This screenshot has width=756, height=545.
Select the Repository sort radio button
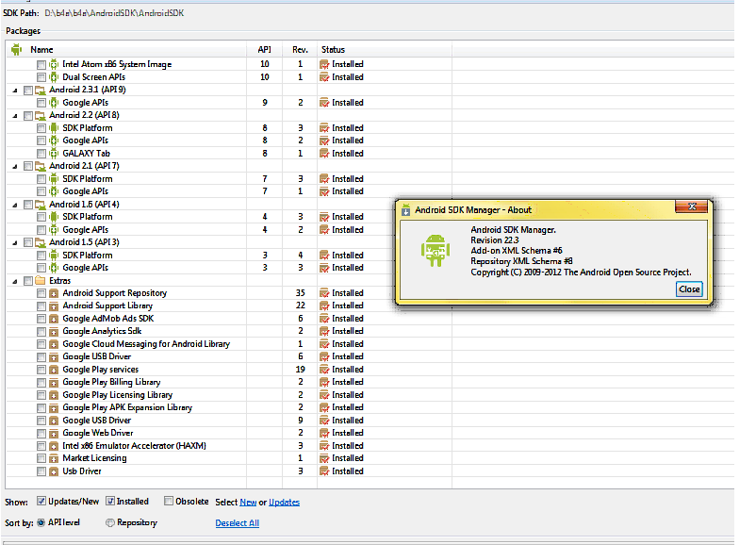[110, 522]
